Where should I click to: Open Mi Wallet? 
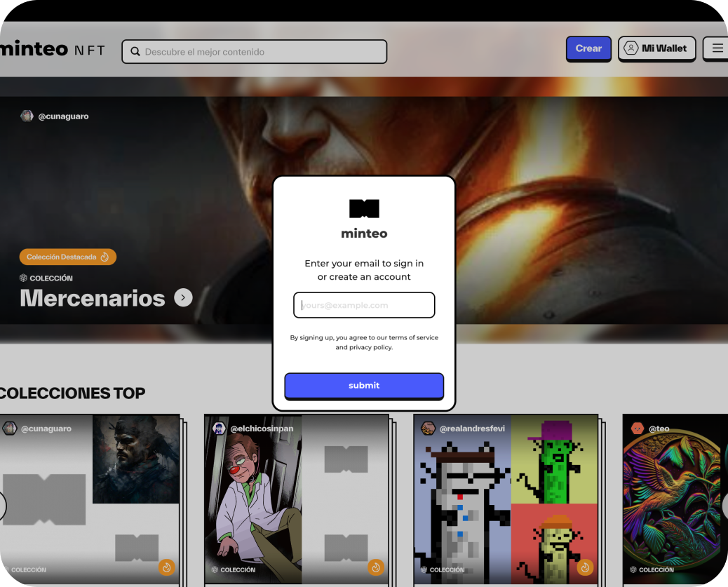click(656, 48)
